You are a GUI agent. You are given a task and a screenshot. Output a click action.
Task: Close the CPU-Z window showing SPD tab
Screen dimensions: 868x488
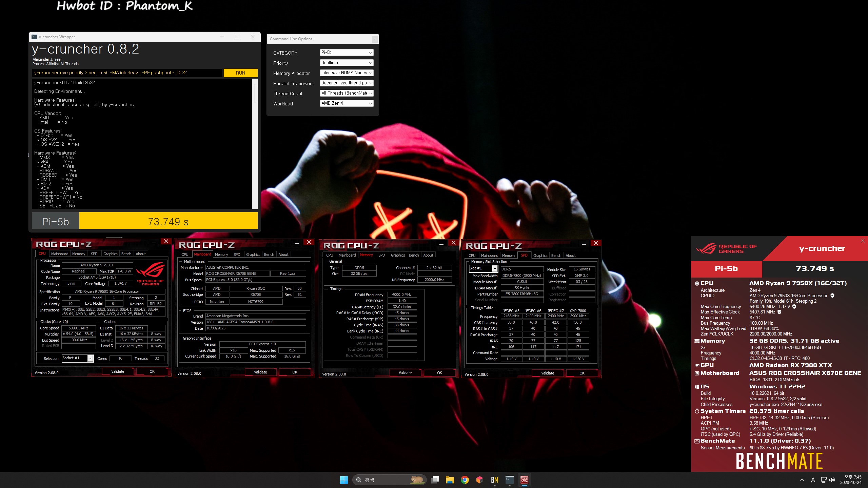coord(596,243)
